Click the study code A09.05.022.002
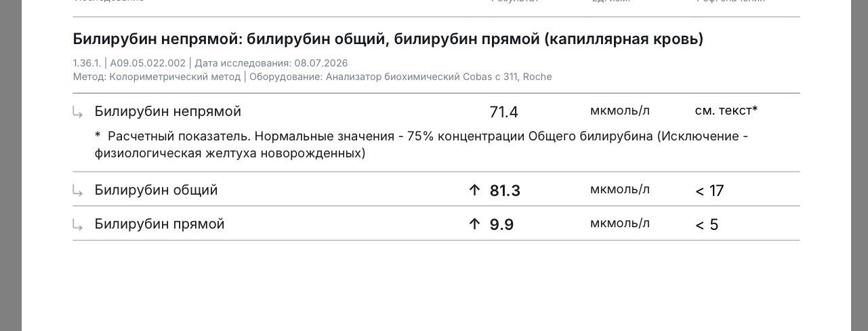Screen dimensions: 868x331 (148, 63)
